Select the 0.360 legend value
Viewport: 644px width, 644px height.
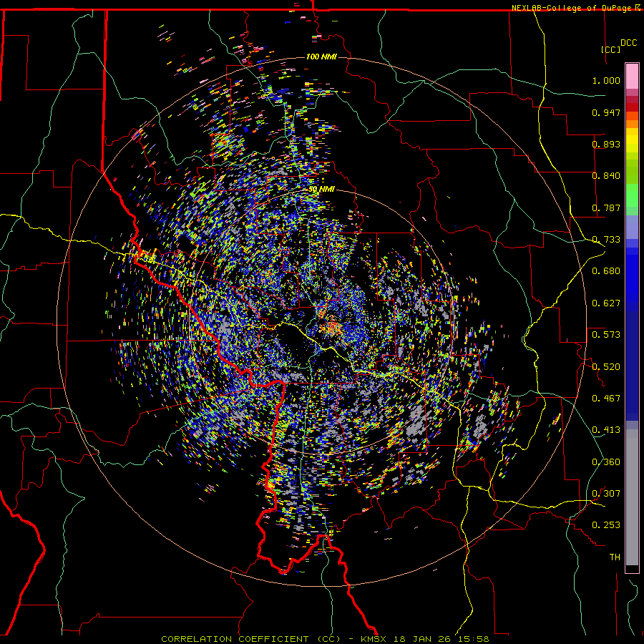point(606,462)
